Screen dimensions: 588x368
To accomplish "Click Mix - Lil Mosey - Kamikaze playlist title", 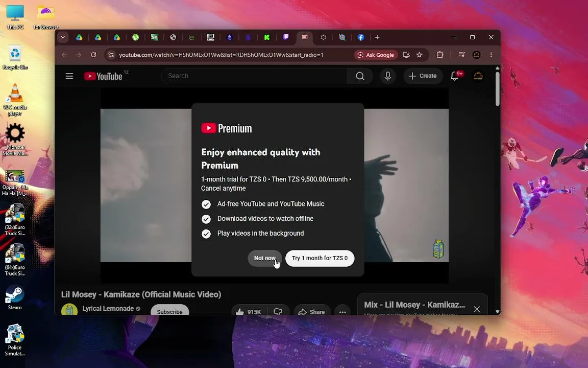I will (x=414, y=305).
